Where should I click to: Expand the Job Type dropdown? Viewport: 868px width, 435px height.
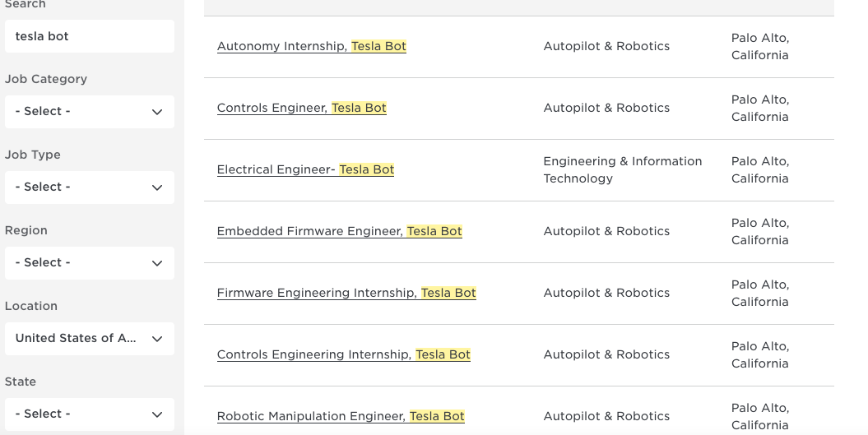(x=90, y=187)
